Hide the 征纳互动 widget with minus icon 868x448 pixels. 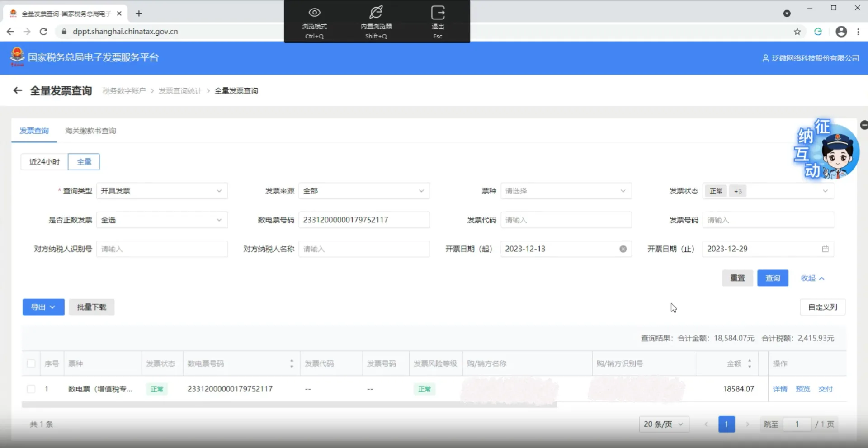click(x=864, y=125)
